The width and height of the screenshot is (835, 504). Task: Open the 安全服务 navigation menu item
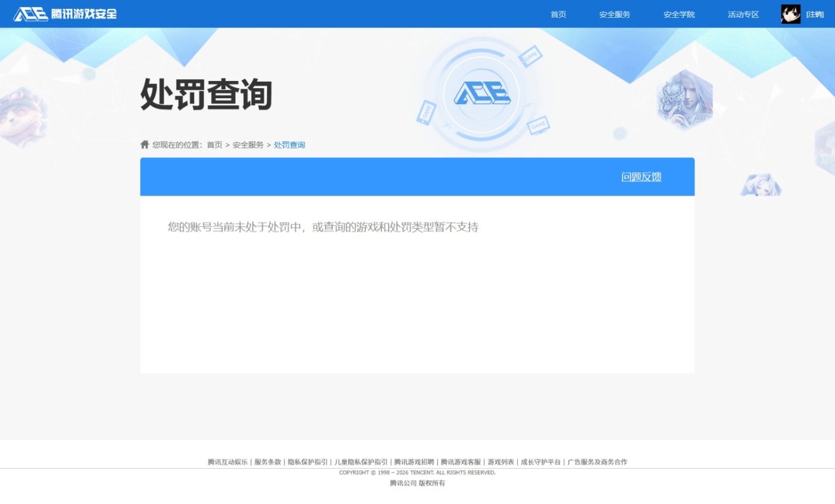614,14
